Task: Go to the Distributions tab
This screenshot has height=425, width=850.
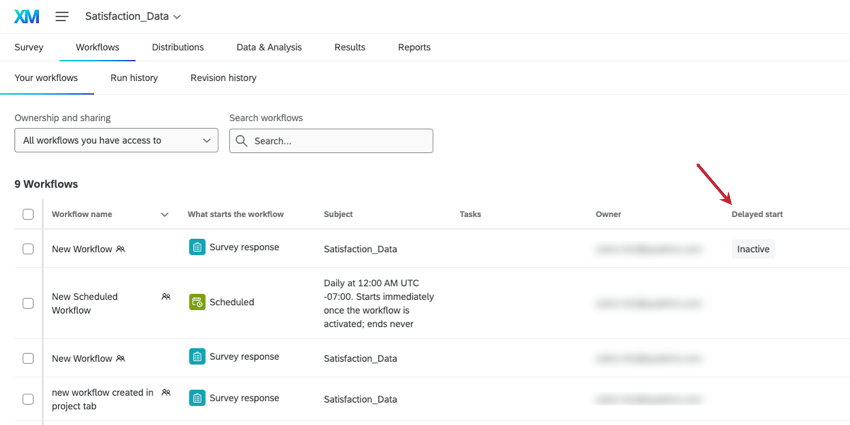Action: tap(178, 47)
